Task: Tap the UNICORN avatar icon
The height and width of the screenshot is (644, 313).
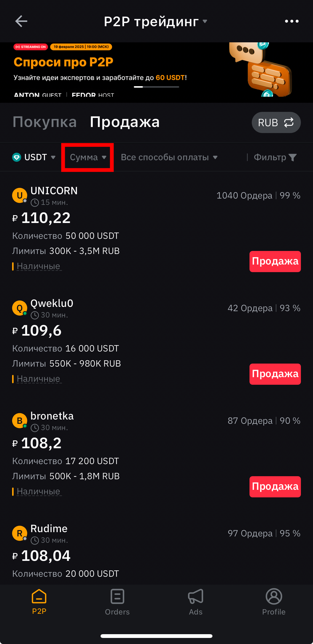Action: (20, 195)
